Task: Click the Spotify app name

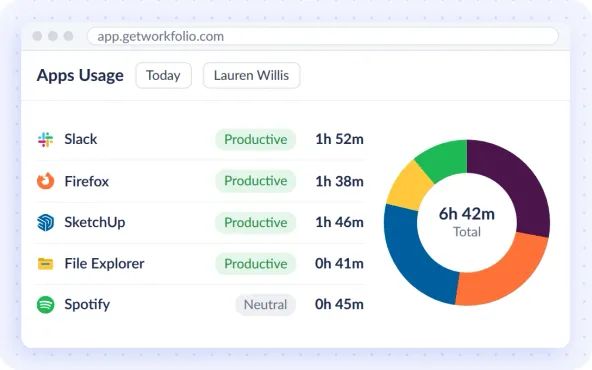Action: point(87,305)
